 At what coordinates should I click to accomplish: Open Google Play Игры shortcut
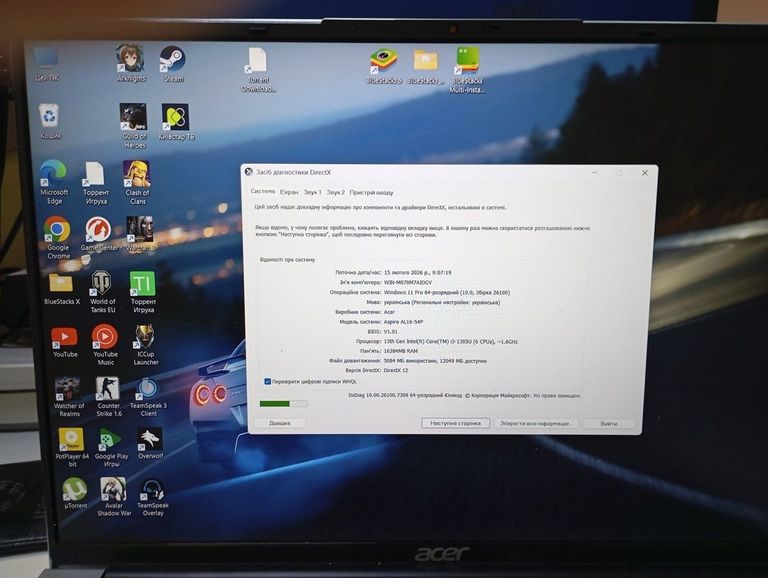click(111, 447)
